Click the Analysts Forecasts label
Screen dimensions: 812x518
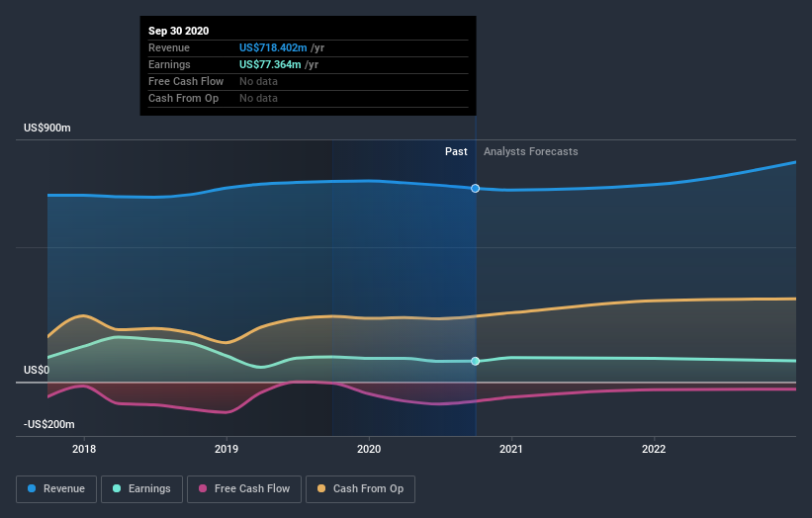tap(531, 151)
